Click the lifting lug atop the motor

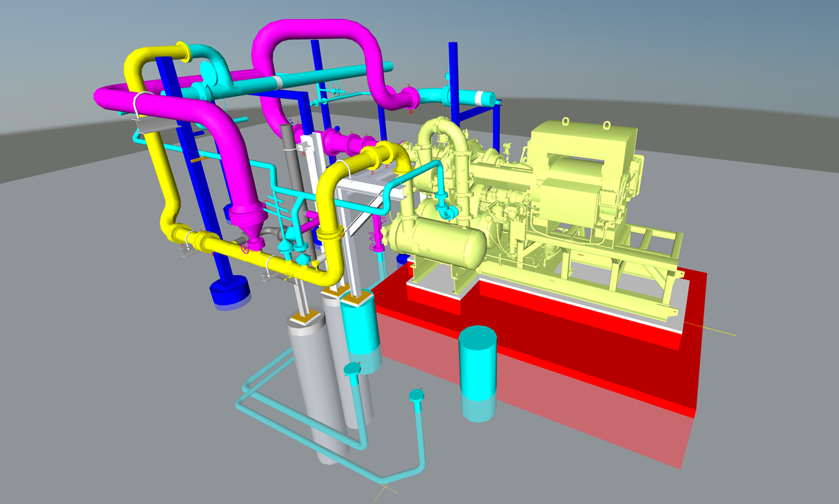pos(565,121)
